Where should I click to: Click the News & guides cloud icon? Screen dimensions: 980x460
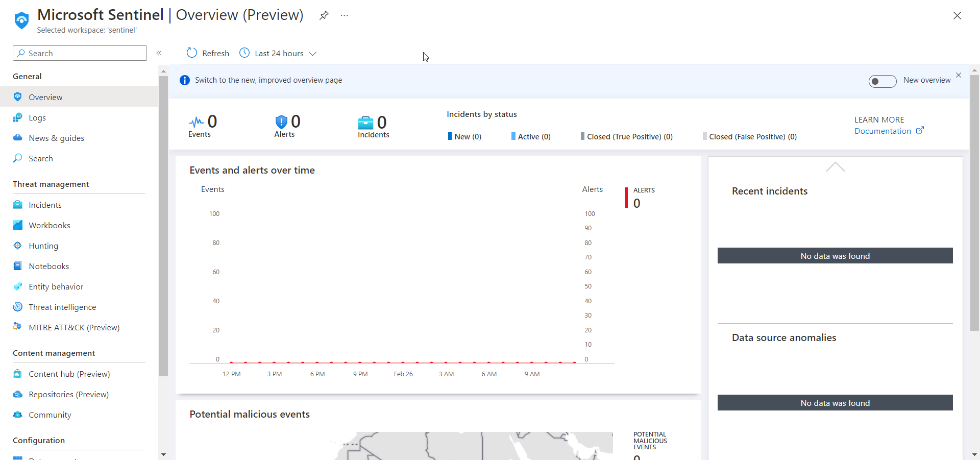point(18,137)
